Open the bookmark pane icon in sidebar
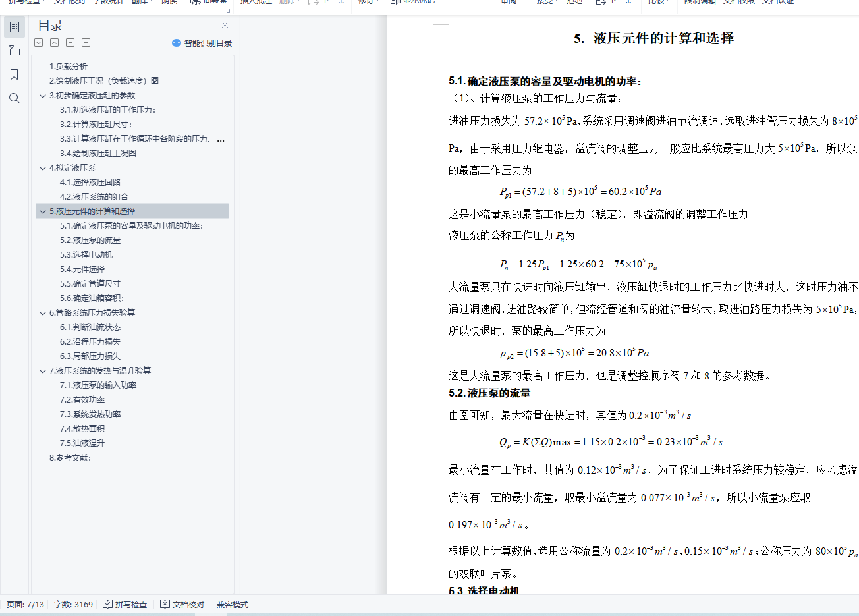859x616 pixels. pos(14,74)
